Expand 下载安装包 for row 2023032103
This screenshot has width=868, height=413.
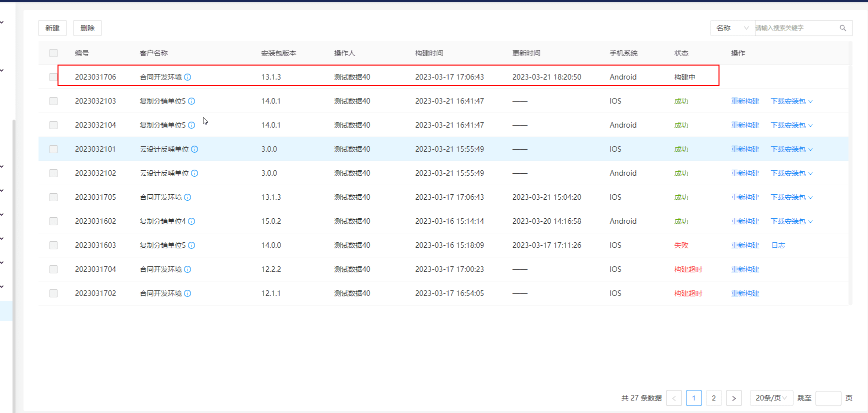click(791, 101)
